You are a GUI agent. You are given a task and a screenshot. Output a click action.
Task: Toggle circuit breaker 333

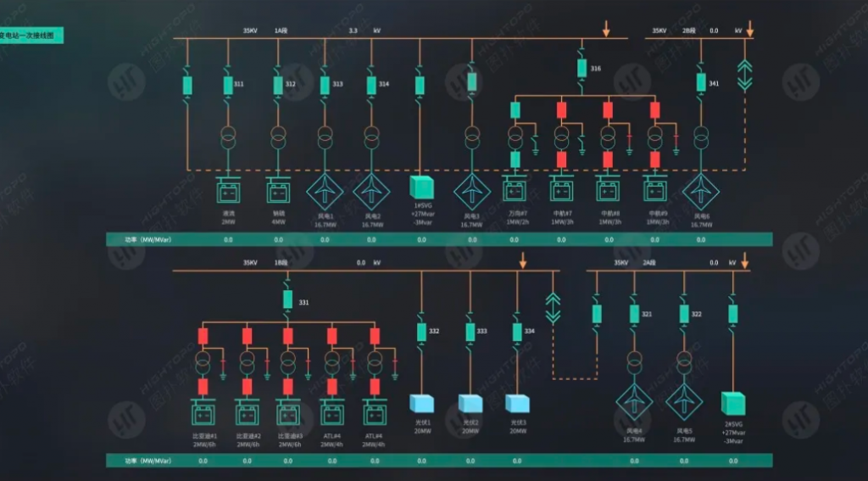(470, 332)
